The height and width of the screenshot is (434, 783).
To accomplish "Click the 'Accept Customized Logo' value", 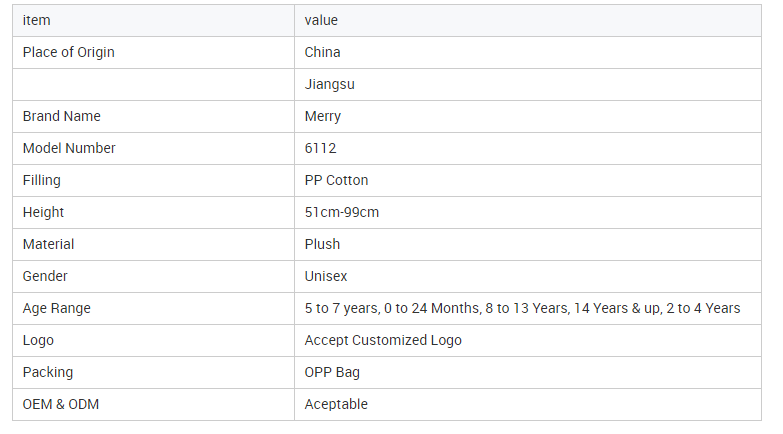I will point(383,340).
